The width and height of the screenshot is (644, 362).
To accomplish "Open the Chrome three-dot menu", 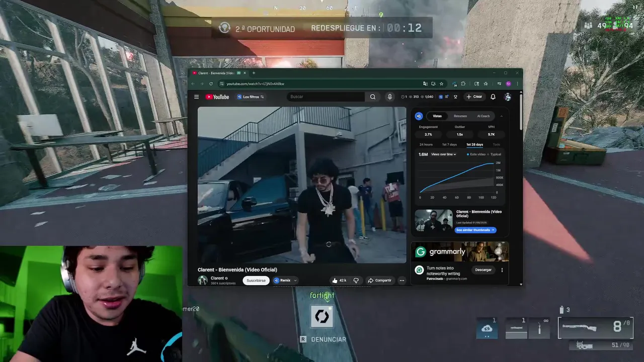I will point(517,84).
